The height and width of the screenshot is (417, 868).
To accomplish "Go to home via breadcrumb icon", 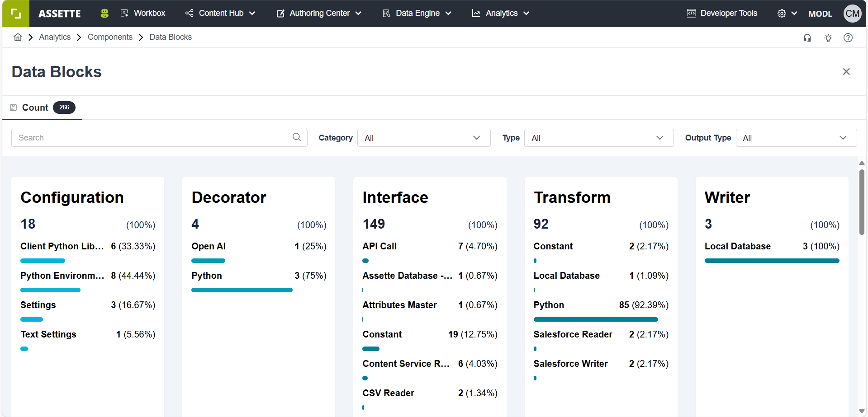I will [x=18, y=37].
